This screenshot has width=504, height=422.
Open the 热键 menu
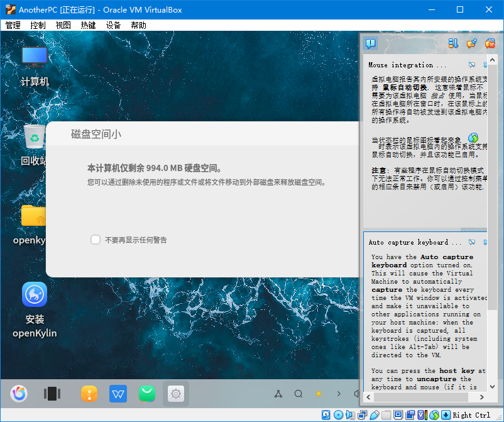tap(88, 25)
